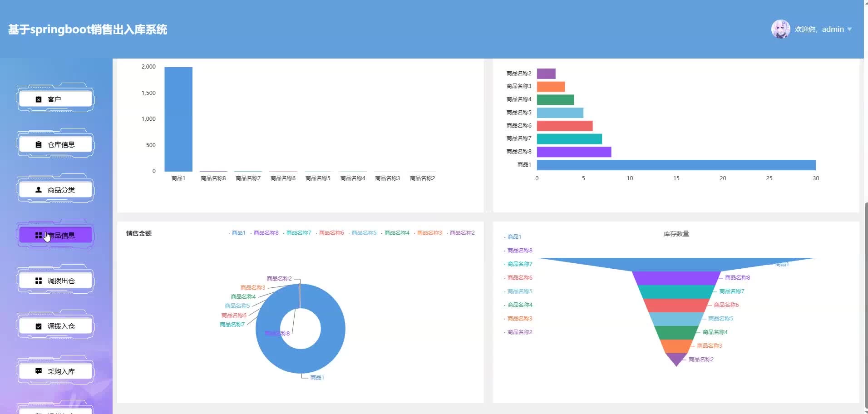Toggle 商品名称8 in the 销售金额 legend
Image resolution: width=868 pixels, height=414 pixels.
click(265, 233)
